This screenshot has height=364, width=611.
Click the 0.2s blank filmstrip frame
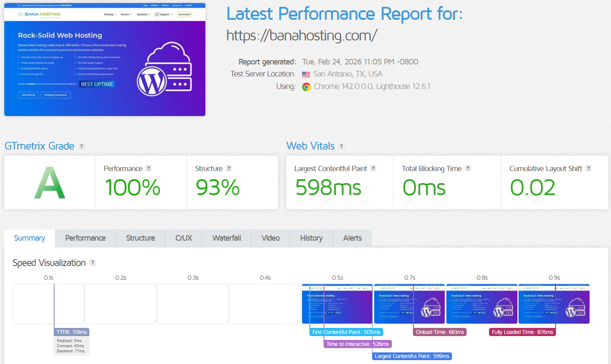point(120,304)
